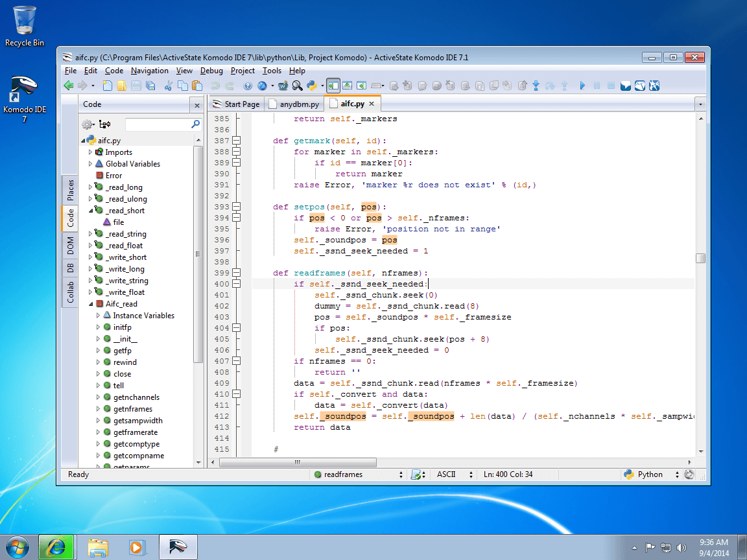The width and height of the screenshot is (747, 560).
Task: Collapse the _read_short tree node
Action: [x=91, y=211]
